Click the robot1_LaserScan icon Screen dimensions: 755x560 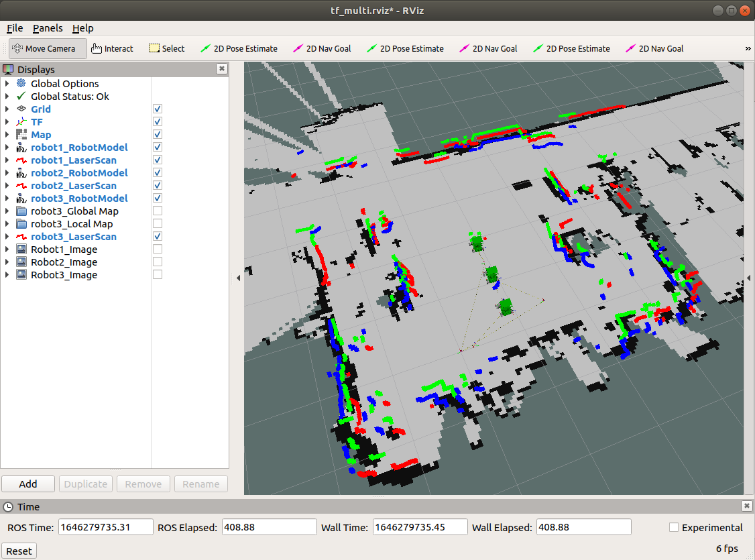point(21,160)
